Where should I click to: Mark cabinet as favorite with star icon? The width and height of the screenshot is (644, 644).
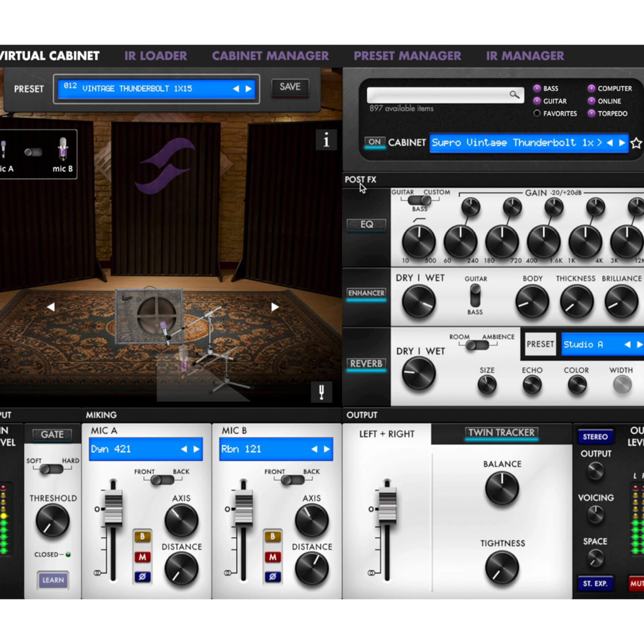click(x=636, y=143)
